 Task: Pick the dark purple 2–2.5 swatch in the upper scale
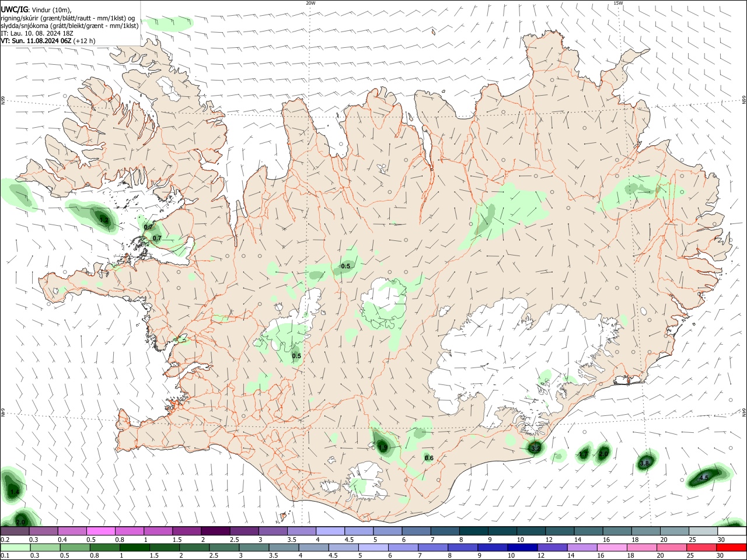pyautogui.click(x=215, y=531)
